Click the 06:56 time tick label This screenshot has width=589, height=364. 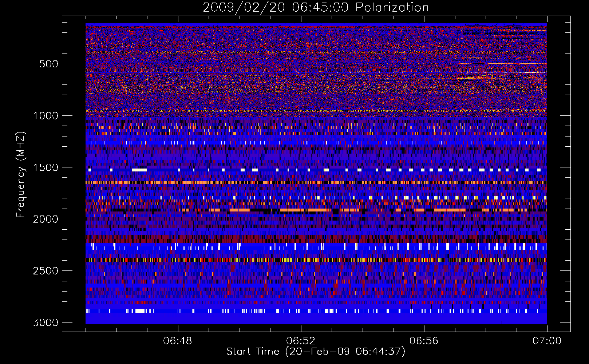pyautogui.click(x=424, y=341)
